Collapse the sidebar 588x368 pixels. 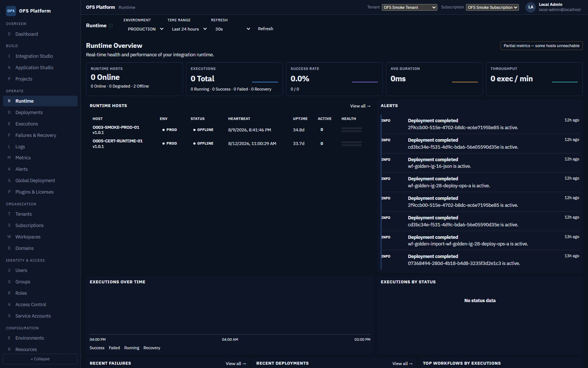click(40, 359)
